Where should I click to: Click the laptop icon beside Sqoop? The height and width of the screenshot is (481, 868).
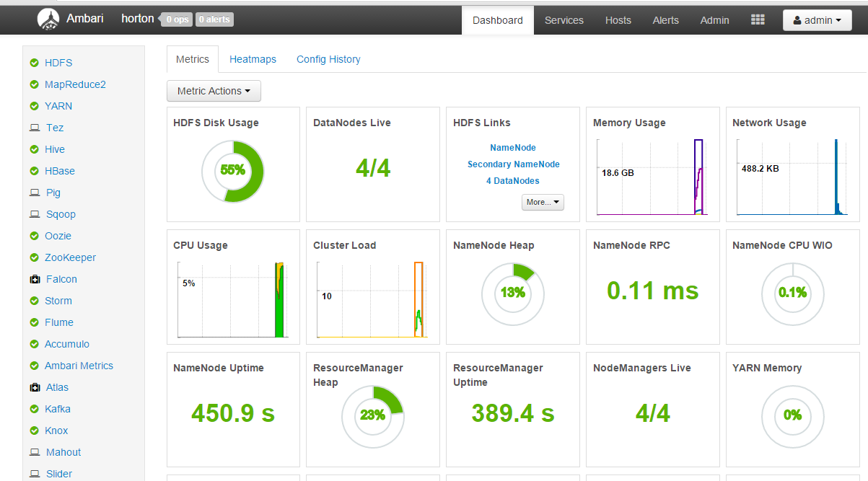34,215
